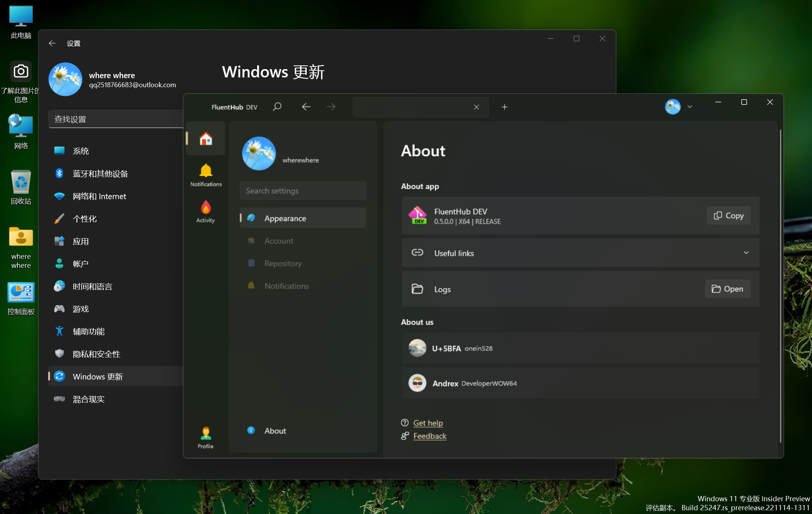This screenshot has height=514, width=812.
Task: Open 帐户 in Settings
Action: tap(116, 264)
